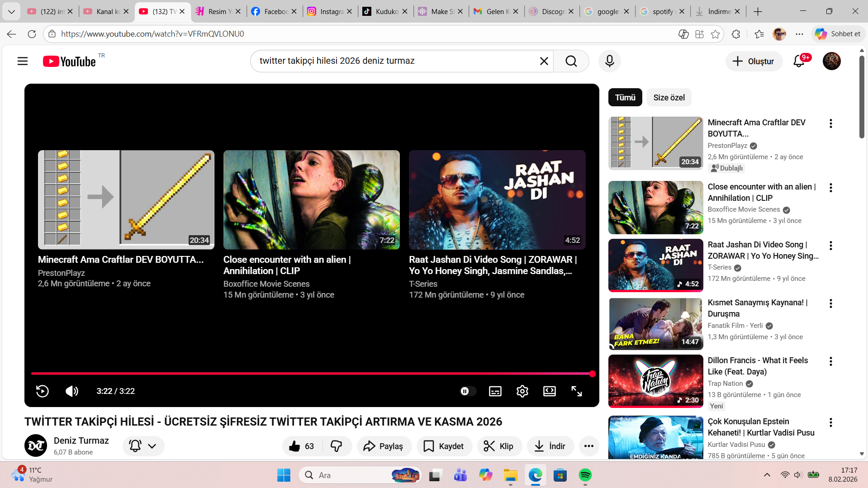Click the page vertical scrollbar
This screenshot has height=488, width=868.
click(x=862, y=97)
